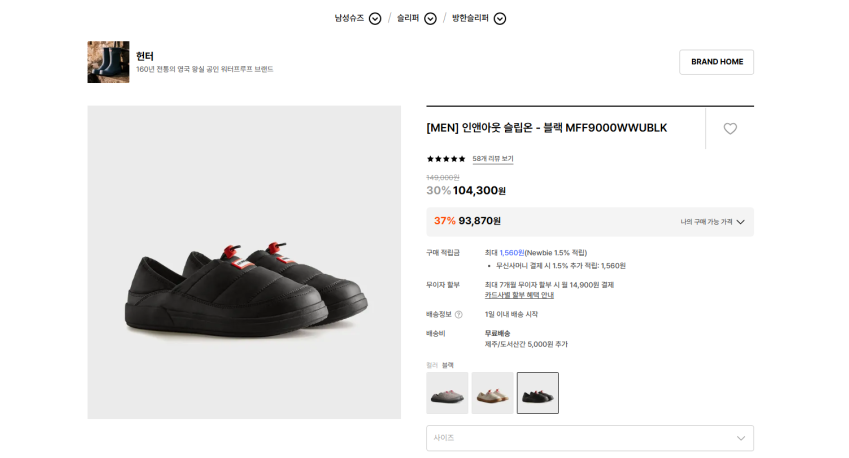Open the 사이즈 size selector
Screen dimensions: 849x458
click(x=589, y=438)
